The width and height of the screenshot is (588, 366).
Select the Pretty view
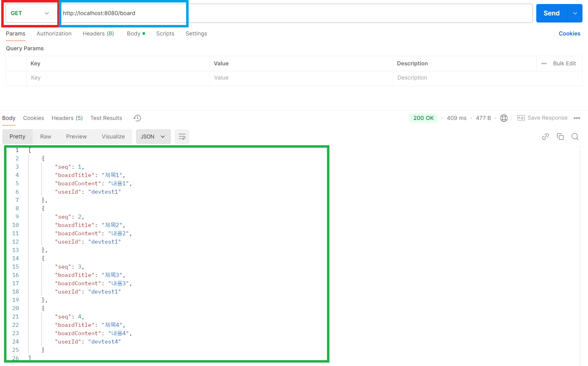coord(17,137)
